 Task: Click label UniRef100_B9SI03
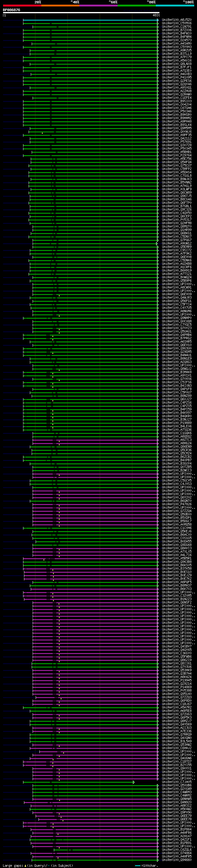pyautogui.click(x=176, y=101)
